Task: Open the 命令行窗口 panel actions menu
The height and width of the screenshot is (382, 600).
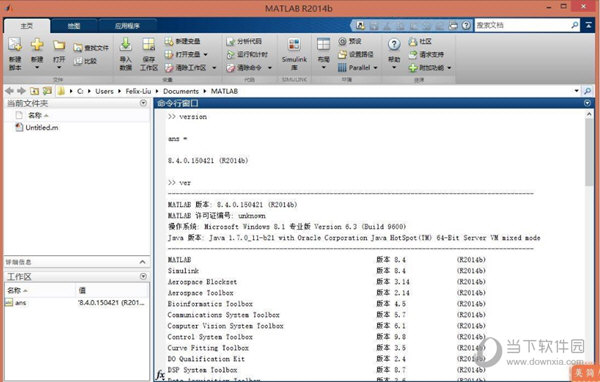Action: 588,103
